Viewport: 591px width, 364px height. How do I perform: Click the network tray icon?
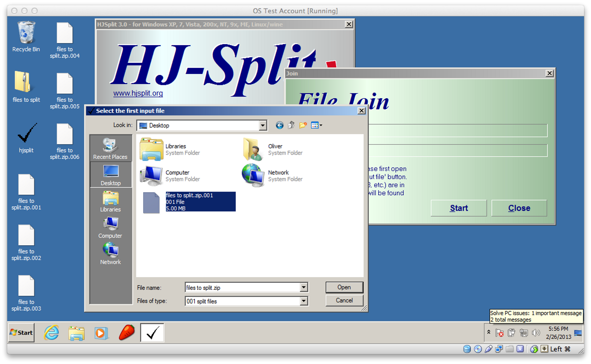pos(524,333)
